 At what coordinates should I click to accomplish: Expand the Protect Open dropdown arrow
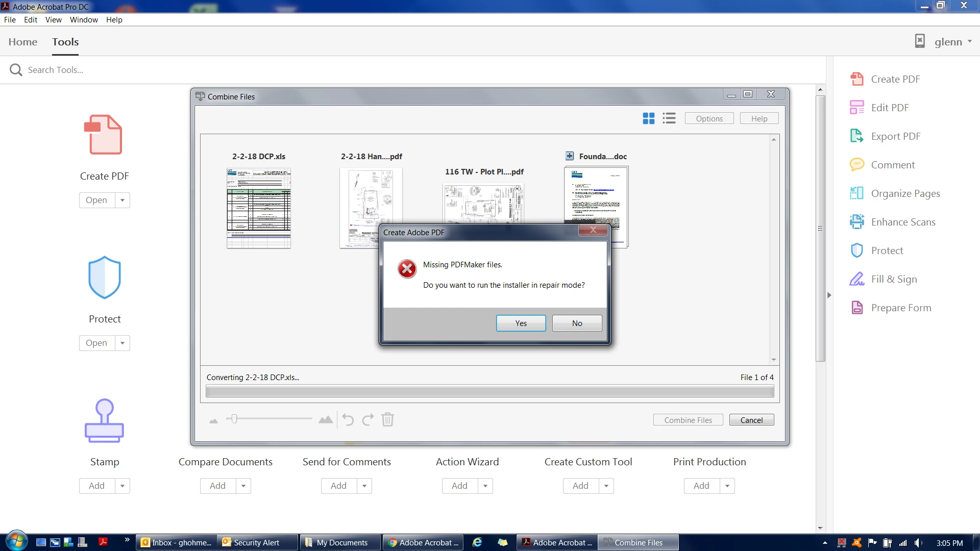[x=122, y=343]
